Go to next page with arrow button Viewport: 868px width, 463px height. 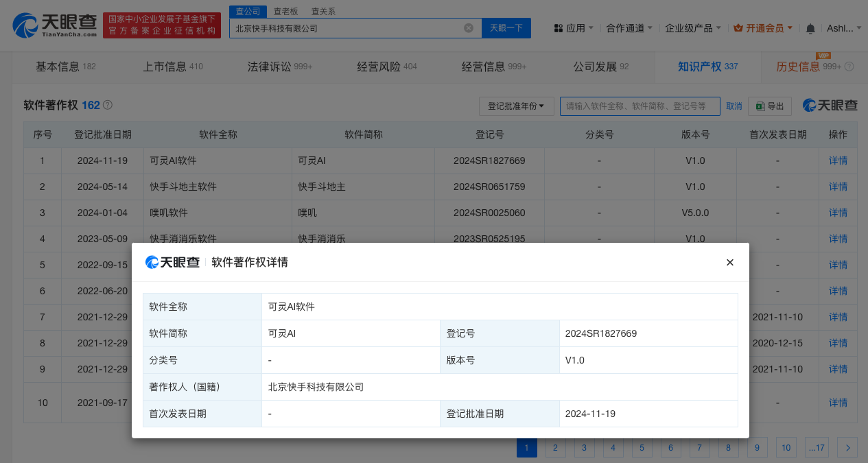tap(847, 448)
